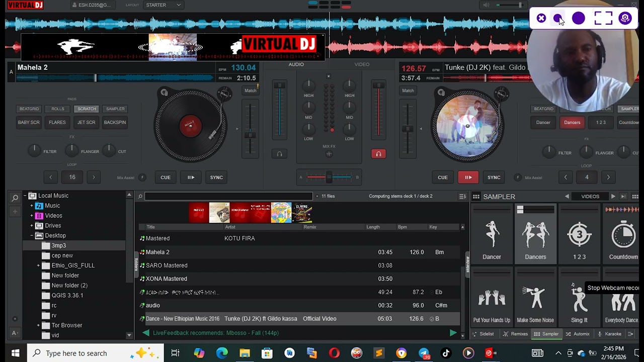Expand the Drives node
This screenshot has width=644, height=362.
[x=32, y=226]
